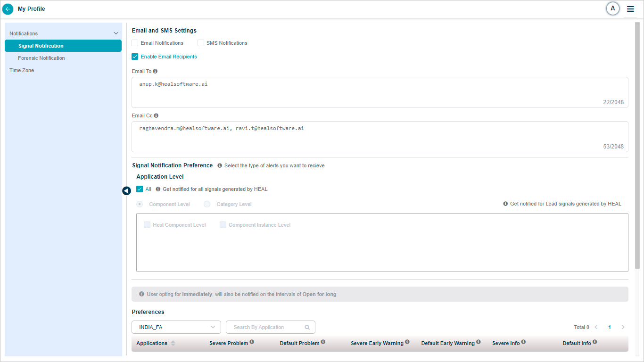Click info icon in the Immediately notice banner

click(x=142, y=294)
